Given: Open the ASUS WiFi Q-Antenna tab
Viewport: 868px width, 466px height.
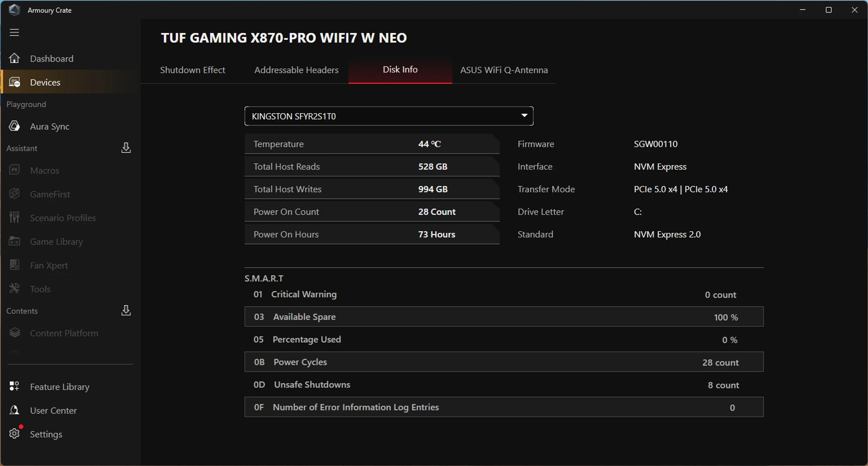Looking at the screenshot, I should pyautogui.click(x=504, y=70).
